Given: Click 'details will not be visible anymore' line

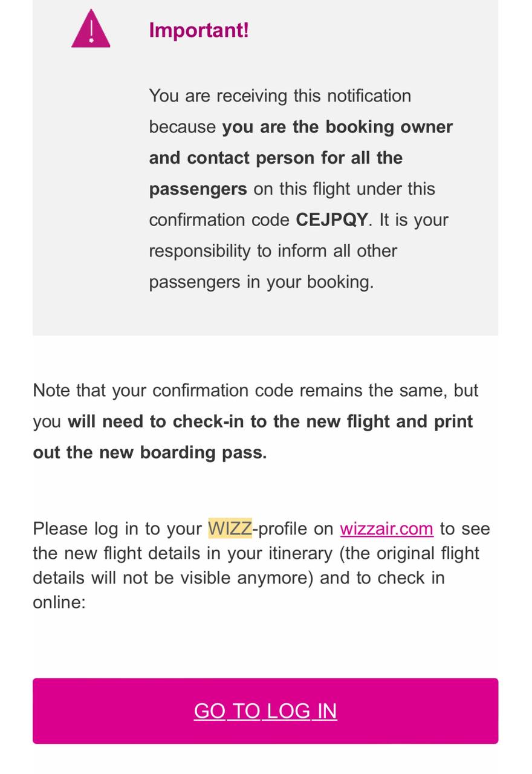Looking at the screenshot, I should 239,577.
